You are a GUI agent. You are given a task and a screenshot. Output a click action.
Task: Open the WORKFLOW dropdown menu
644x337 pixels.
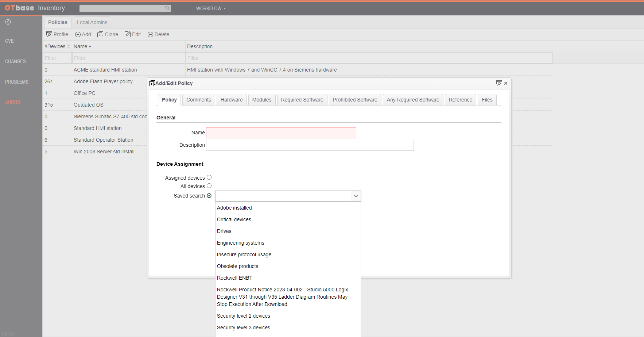pyautogui.click(x=211, y=8)
